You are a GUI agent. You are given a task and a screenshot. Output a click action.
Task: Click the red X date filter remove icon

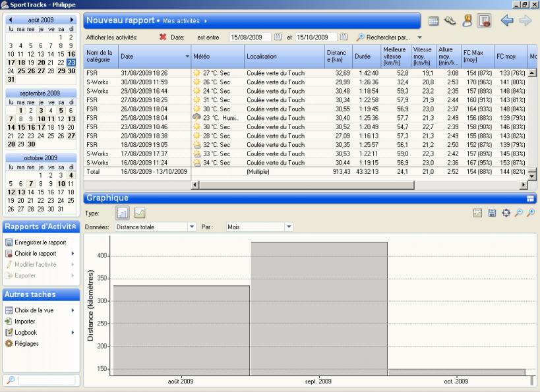[x=163, y=38]
